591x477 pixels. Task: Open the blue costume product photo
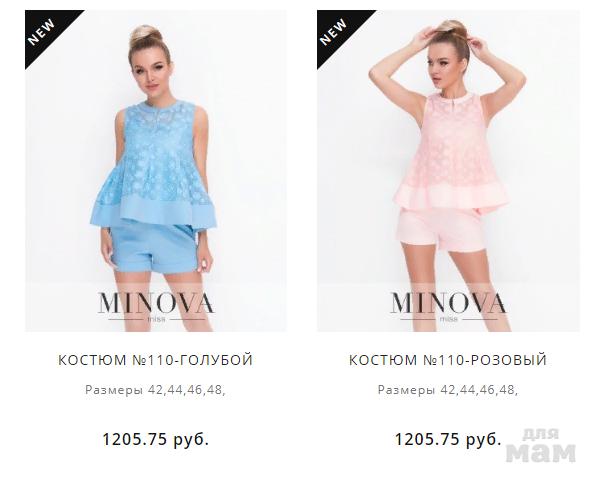tap(156, 171)
